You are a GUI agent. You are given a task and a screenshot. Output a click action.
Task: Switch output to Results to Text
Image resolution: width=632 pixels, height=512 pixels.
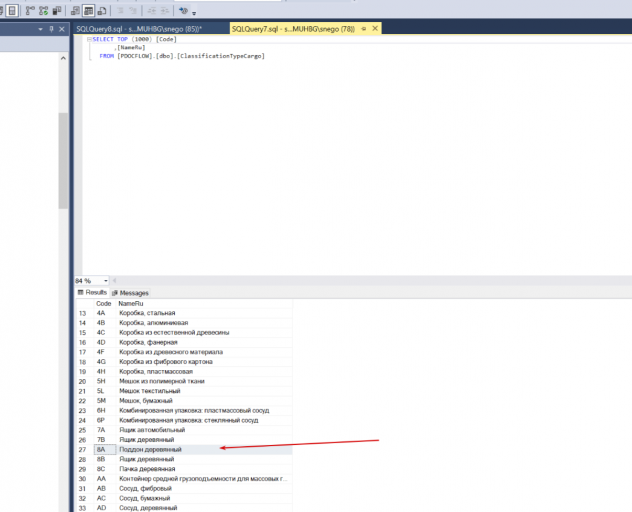[75, 11]
